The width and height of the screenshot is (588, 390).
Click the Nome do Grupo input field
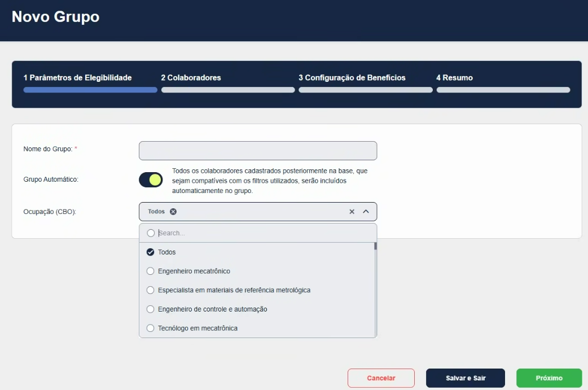(258, 151)
